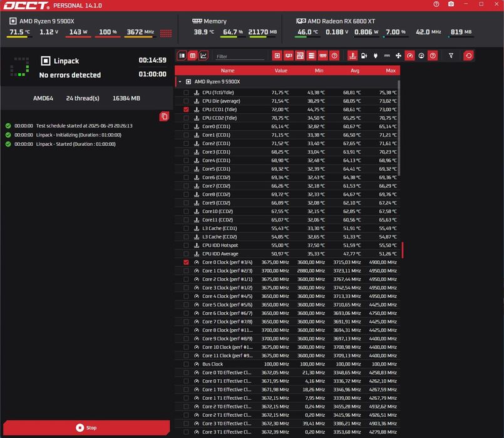Toggle the unknown sensor type filter
The height and width of the screenshot is (438, 504).
(433, 56)
